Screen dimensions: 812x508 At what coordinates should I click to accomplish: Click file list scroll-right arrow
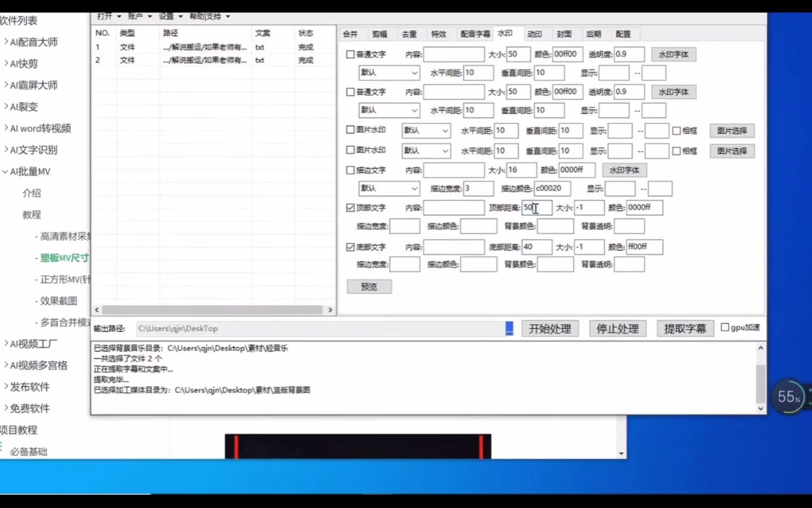point(330,310)
